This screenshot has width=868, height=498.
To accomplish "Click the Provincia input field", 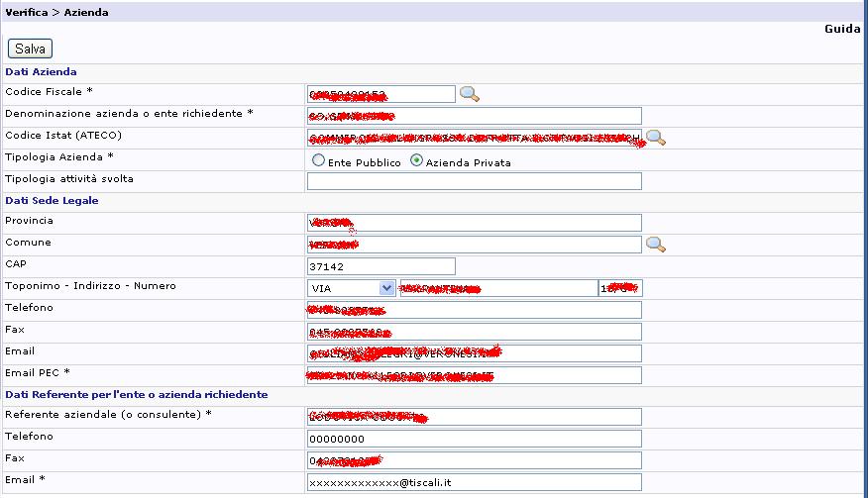I will click(474, 223).
